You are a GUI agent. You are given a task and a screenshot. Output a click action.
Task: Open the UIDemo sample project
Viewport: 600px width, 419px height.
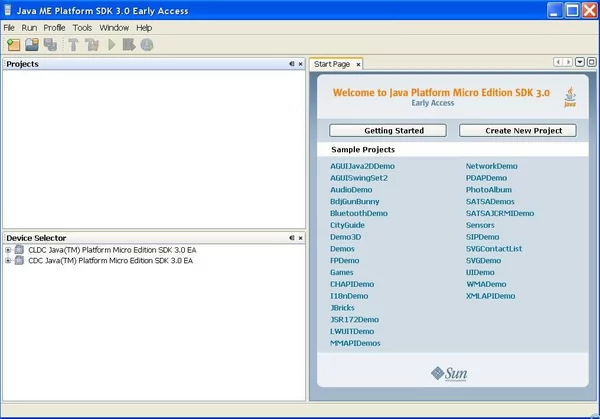[480, 272]
